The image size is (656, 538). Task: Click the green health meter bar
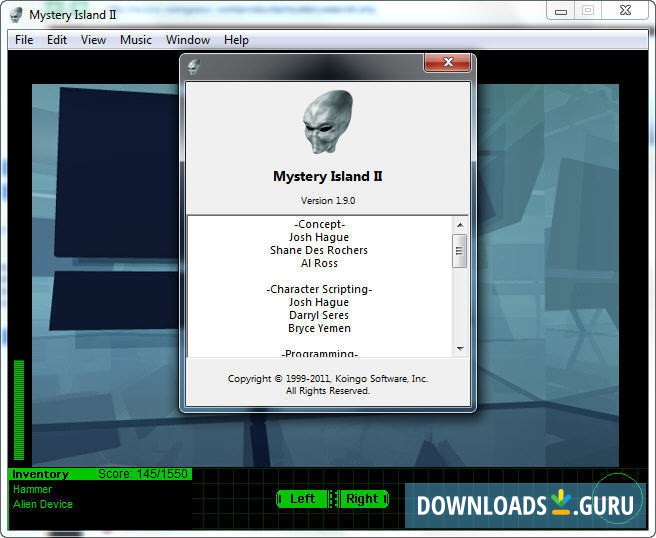tap(19, 410)
